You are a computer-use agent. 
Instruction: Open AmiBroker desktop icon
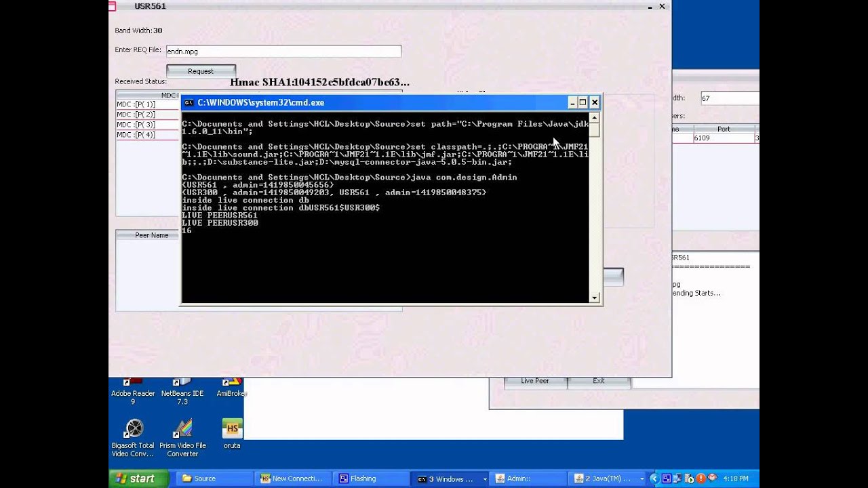(x=231, y=388)
